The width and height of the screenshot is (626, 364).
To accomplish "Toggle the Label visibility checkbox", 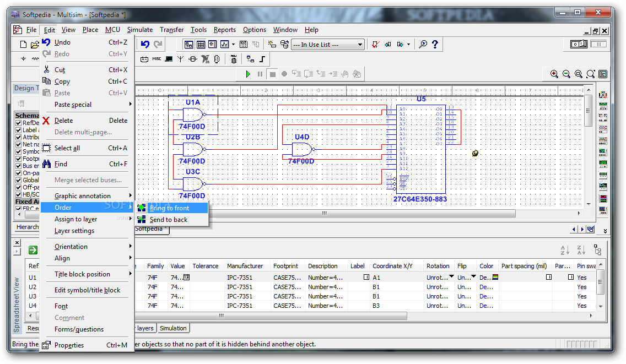I will tap(18, 130).
